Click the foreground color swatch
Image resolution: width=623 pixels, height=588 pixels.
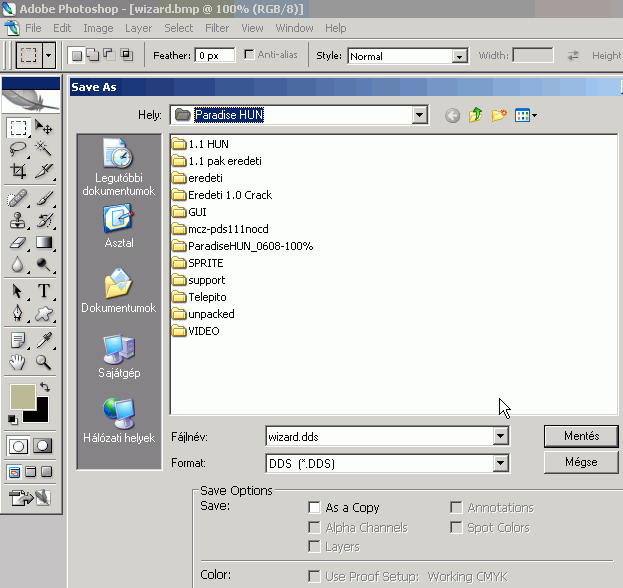tap(22, 397)
